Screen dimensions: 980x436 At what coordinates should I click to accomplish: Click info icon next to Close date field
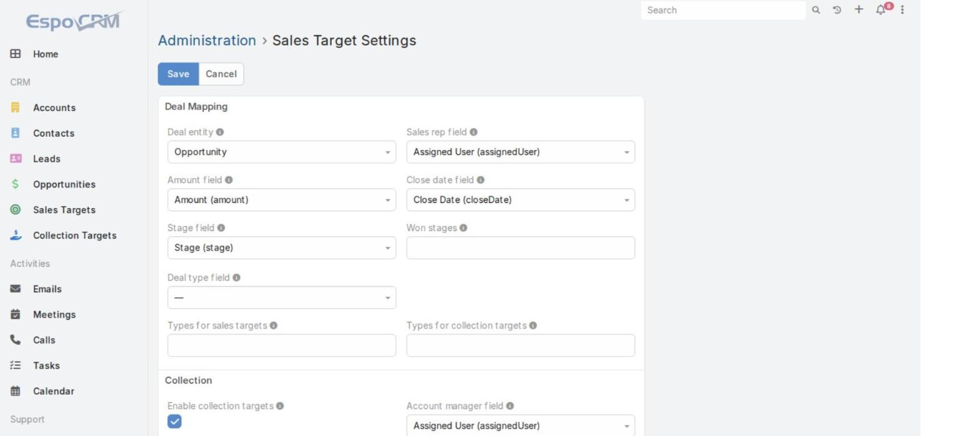point(481,180)
